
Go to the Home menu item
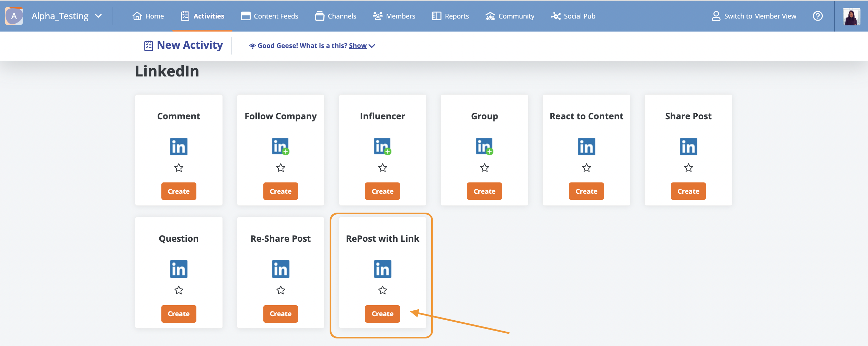point(148,16)
